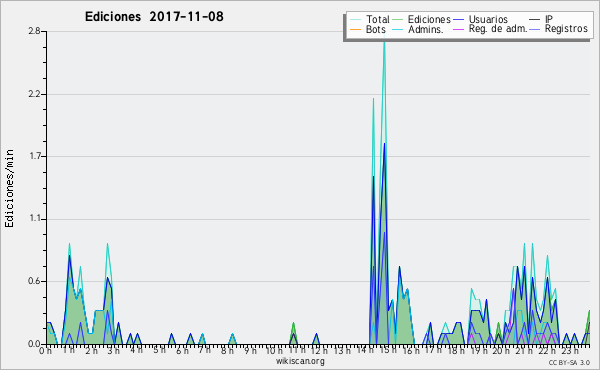
Task: Click the Total legend color line
Action: (355, 20)
